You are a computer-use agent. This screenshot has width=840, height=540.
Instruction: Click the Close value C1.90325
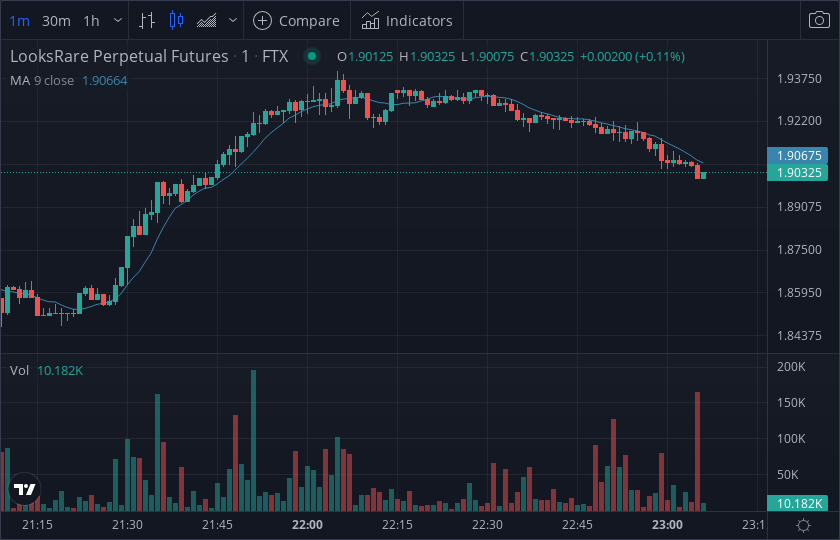(547, 57)
